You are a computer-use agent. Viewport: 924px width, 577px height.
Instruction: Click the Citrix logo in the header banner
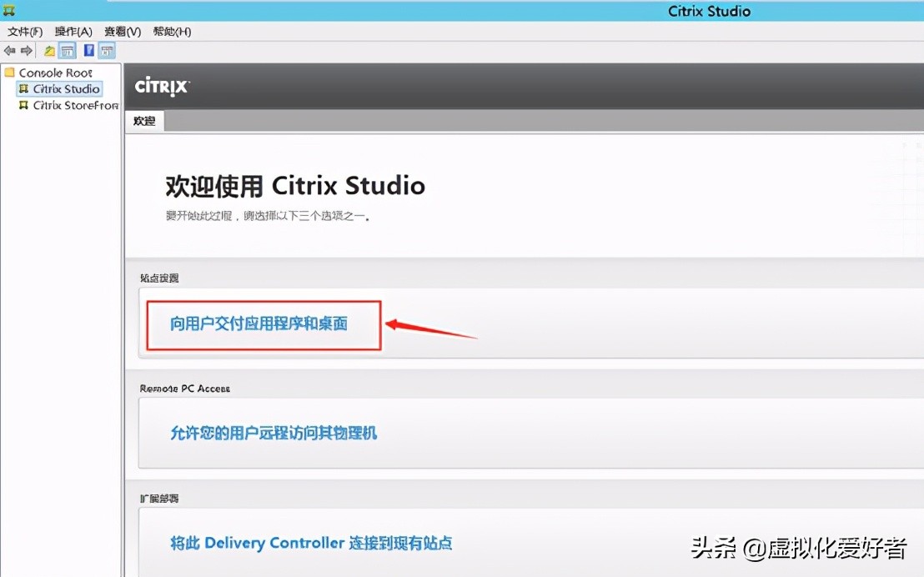tap(162, 86)
